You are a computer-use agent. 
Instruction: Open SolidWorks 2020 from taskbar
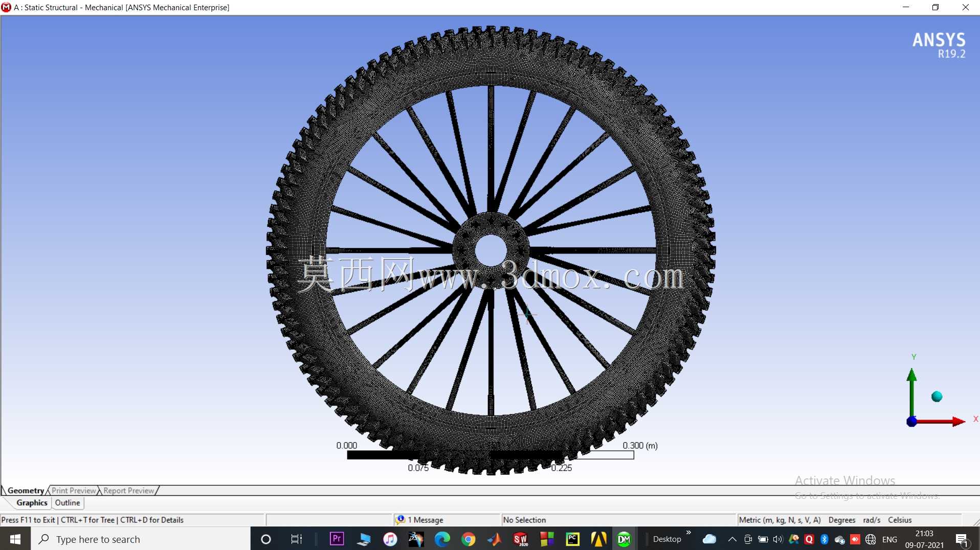520,539
